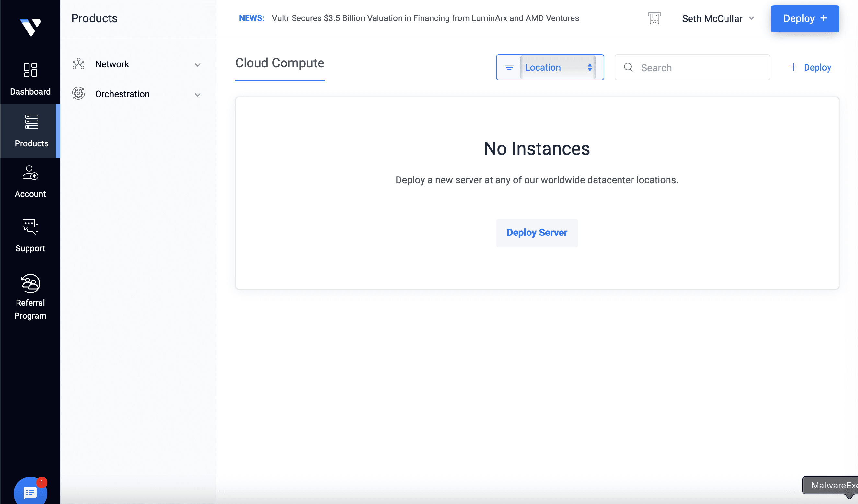Open the Support chat-bubbles icon

tap(30, 227)
